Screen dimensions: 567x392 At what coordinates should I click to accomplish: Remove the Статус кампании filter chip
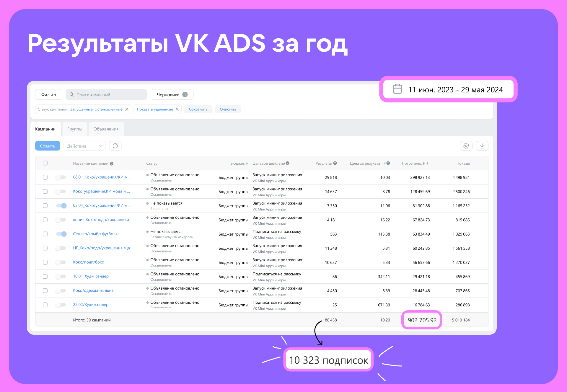tap(127, 109)
